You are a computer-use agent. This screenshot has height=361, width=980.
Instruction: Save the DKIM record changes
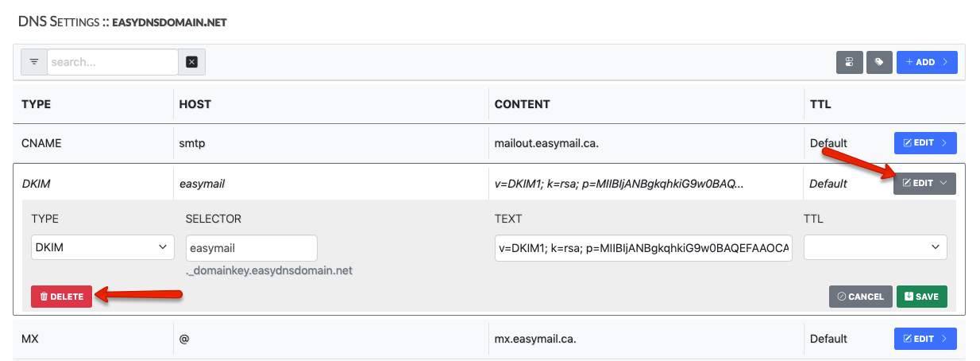point(921,297)
